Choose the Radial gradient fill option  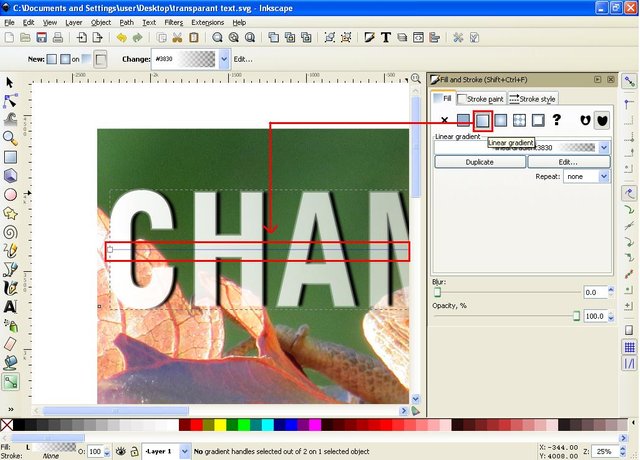coord(501,120)
